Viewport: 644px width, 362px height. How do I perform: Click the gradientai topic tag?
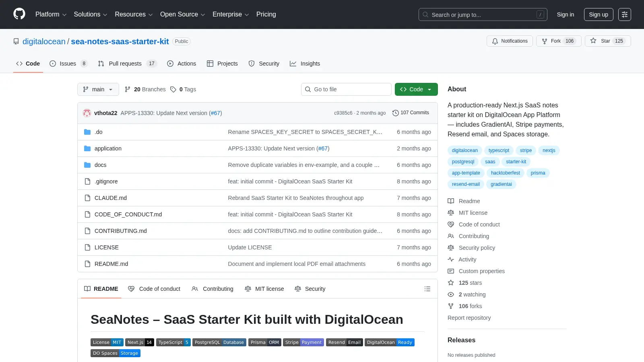[x=501, y=184]
